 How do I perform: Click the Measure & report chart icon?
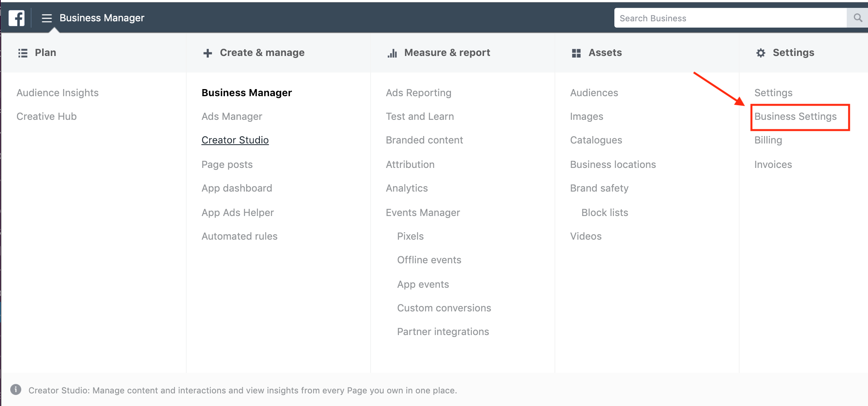(x=392, y=53)
